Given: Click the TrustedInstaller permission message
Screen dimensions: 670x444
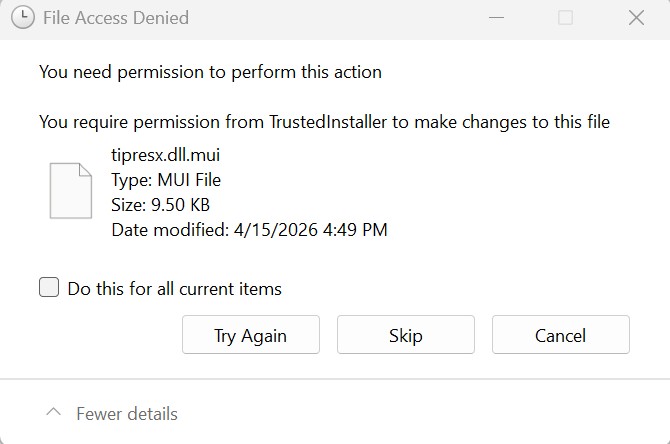Looking at the screenshot, I should point(324,122).
